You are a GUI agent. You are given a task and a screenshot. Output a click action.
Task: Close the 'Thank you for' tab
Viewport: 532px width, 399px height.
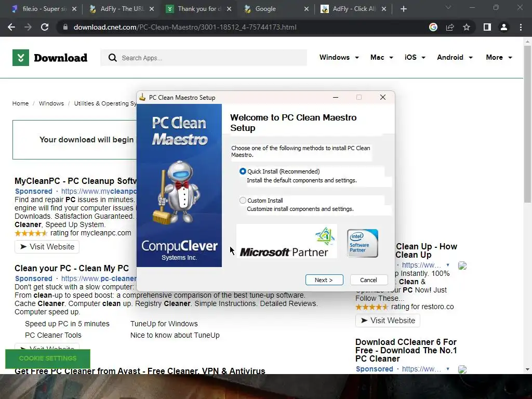pos(229,9)
